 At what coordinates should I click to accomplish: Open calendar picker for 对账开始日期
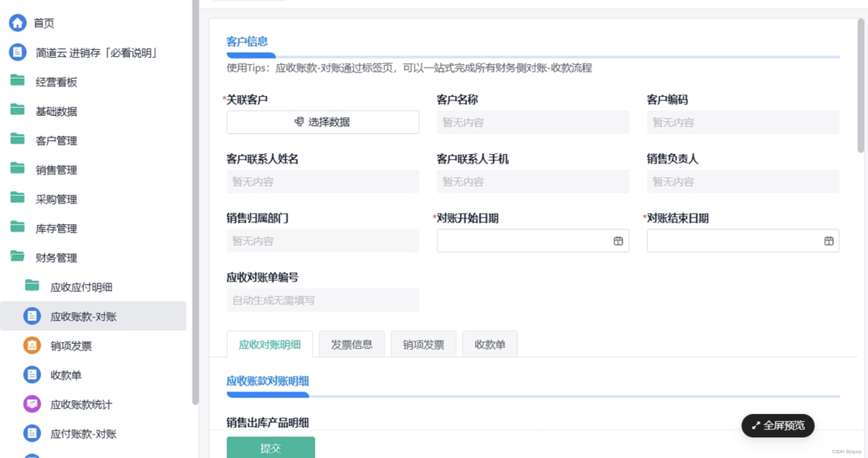click(618, 241)
